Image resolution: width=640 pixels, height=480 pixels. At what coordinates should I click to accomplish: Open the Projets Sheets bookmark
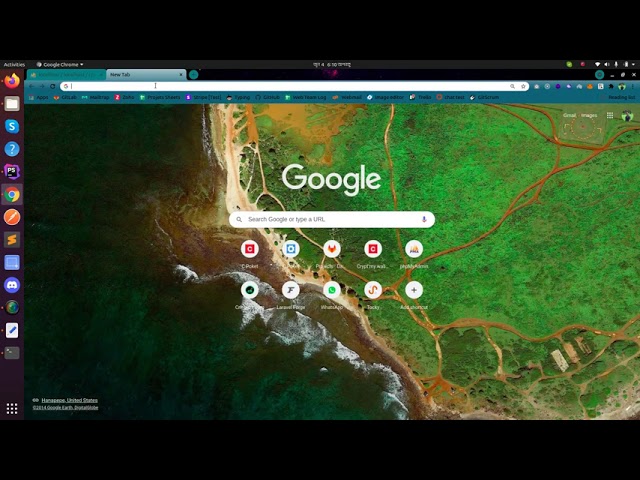(x=160, y=97)
